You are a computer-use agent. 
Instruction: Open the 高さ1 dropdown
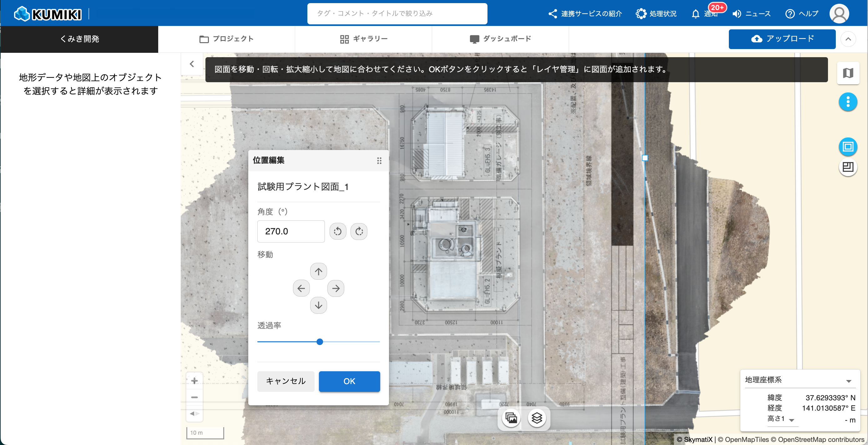pyautogui.click(x=791, y=420)
